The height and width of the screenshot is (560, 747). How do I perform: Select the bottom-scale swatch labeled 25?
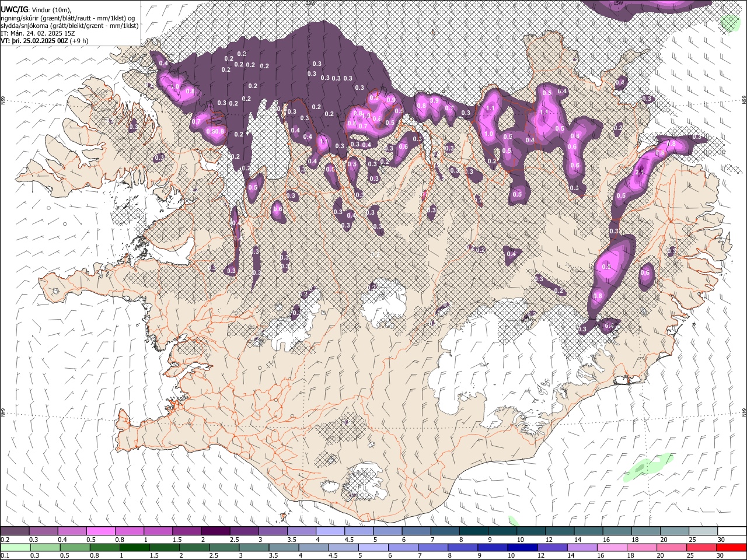(x=701, y=547)
